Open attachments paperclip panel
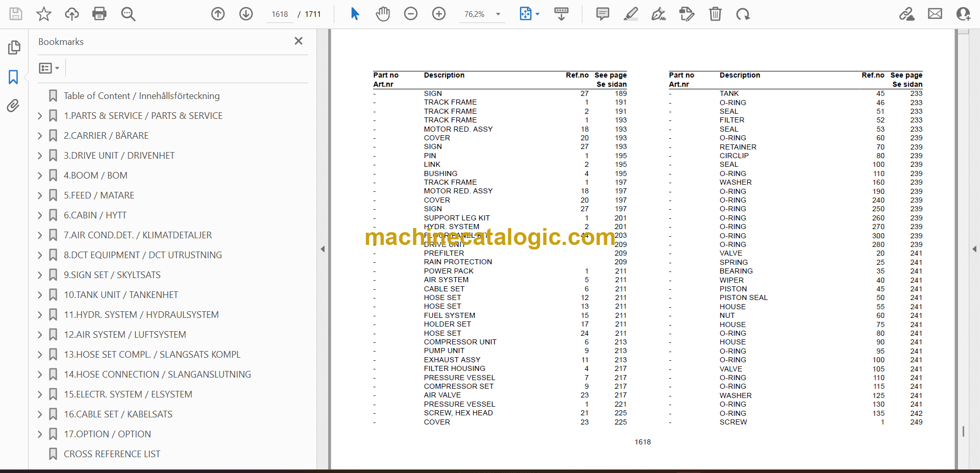Viewport: 980px width, 473px height. [x=14, y=106]
